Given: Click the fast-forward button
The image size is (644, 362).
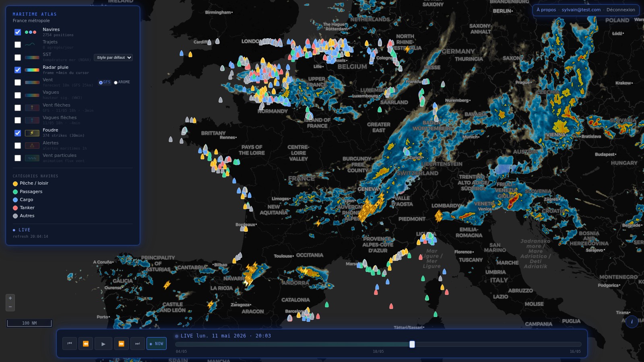Looking at the screenshot, I should point(121,343).
